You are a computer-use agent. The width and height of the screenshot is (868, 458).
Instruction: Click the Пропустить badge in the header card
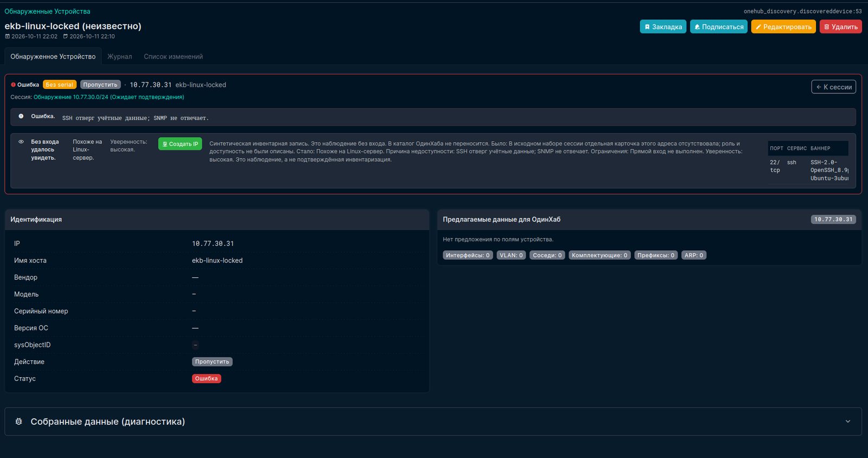[x=100, y=85]
